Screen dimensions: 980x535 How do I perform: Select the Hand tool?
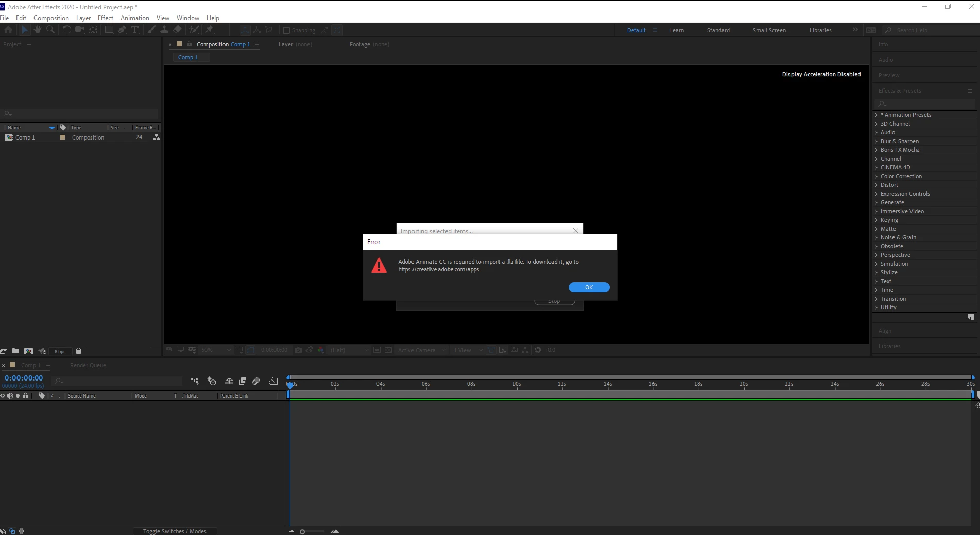[x=38, y=30]
